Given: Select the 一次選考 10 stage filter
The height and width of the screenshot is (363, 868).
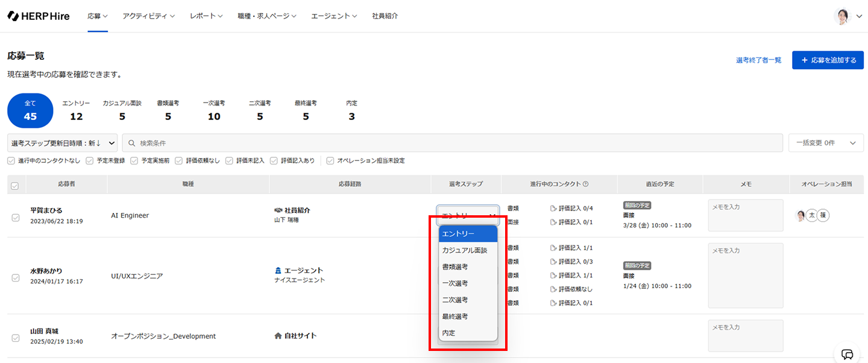Looking at the screenshot, I should coord(214,111).
